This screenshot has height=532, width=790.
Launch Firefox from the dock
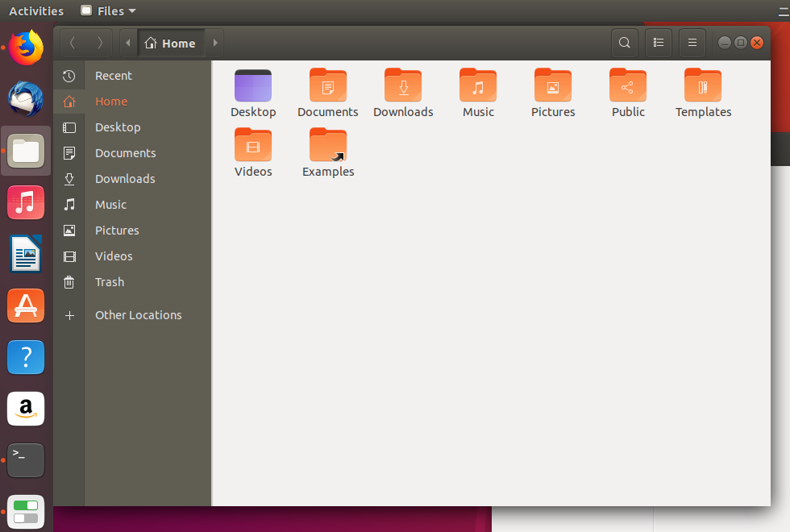point(26,48)
